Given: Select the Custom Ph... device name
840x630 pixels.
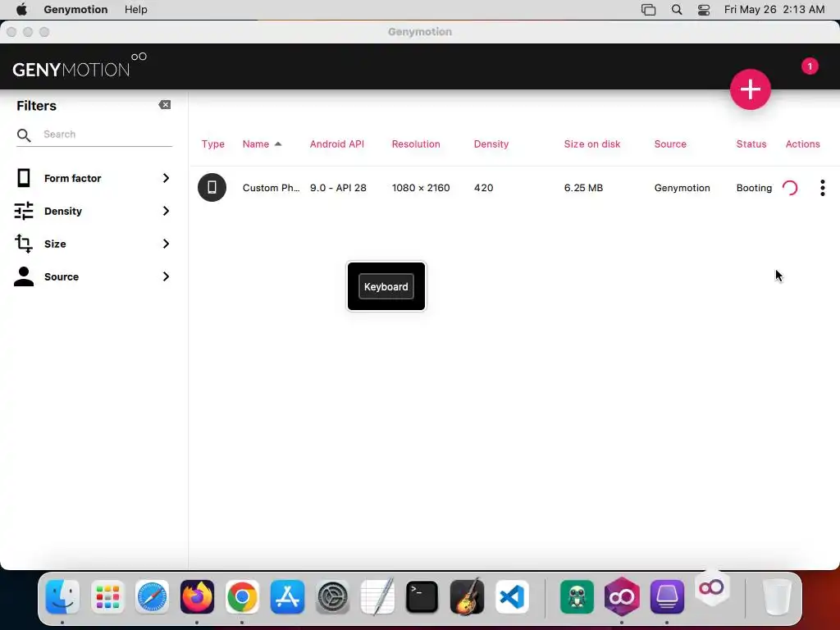Looking at the screenshot, I should (x=271, y=188).
